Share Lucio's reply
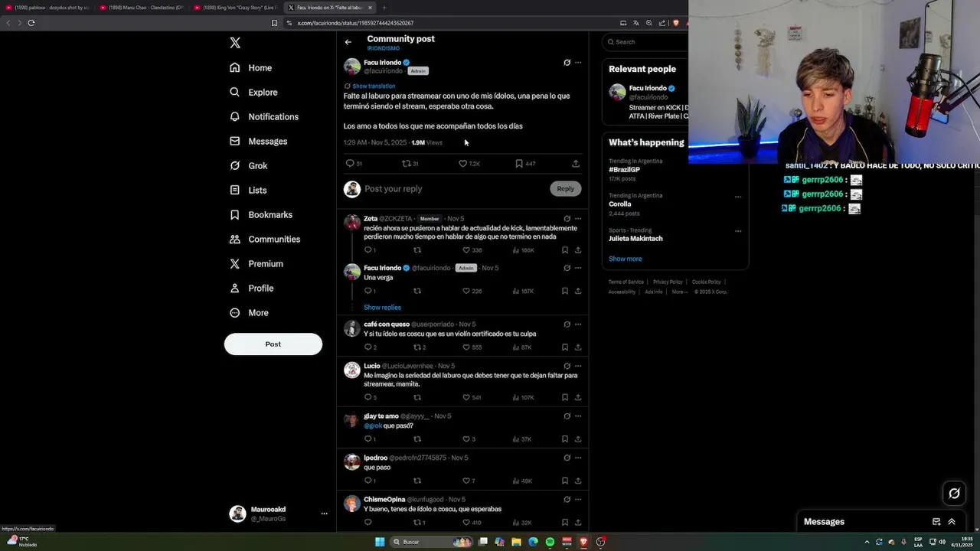This screenshot has height=551, width=980. 578,397
